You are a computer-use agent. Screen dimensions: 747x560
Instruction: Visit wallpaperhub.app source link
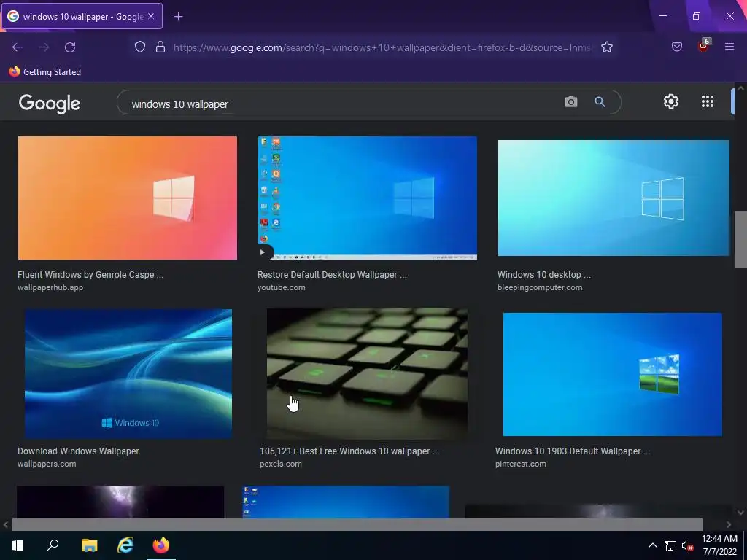pyautogui.click(x=50, y=287)
